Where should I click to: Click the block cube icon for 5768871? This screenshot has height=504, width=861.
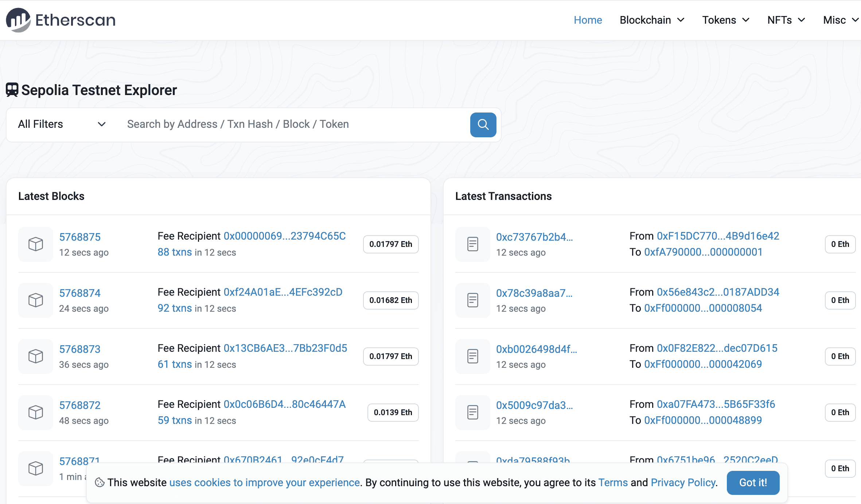point(36,468)
